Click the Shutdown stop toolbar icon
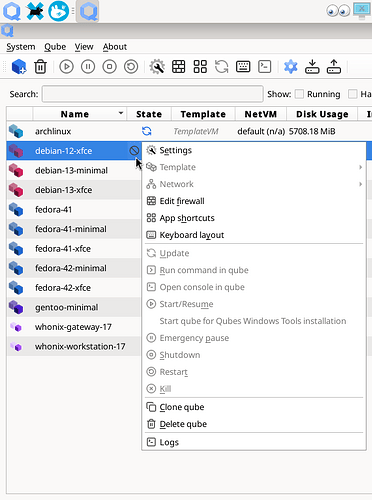This screenshot has height=500, width=372. [x=109, y=67]
